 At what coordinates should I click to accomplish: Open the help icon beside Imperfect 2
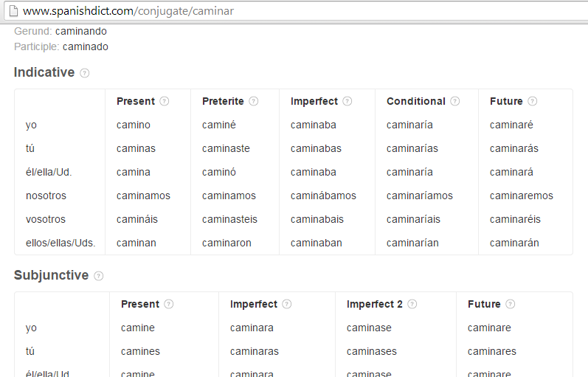coord(412,304)
